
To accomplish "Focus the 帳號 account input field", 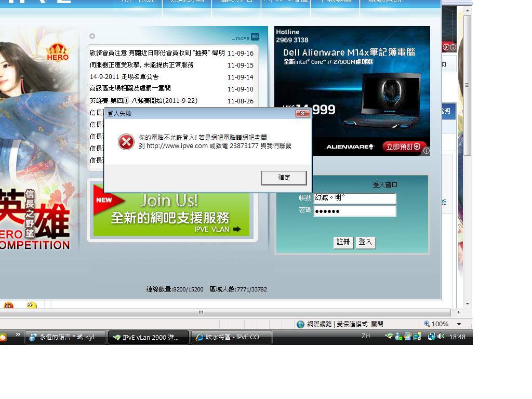I will click(354, 198).
